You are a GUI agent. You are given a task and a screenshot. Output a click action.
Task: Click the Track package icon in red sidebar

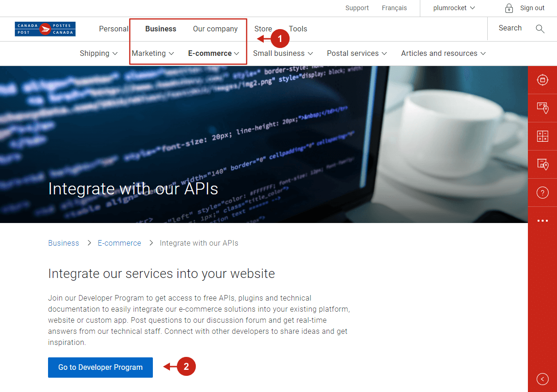click(x=542, y=80)
